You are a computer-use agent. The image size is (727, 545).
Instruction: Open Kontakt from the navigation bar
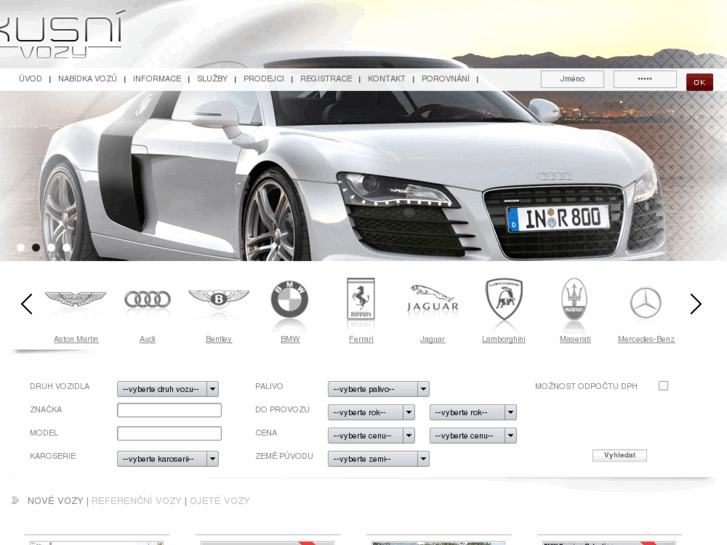click(387, 79)
